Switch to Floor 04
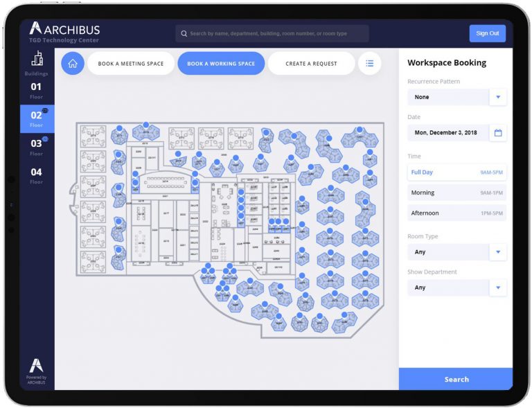The width and height of the screenshot is (532, 408). (x=36, y=176)
